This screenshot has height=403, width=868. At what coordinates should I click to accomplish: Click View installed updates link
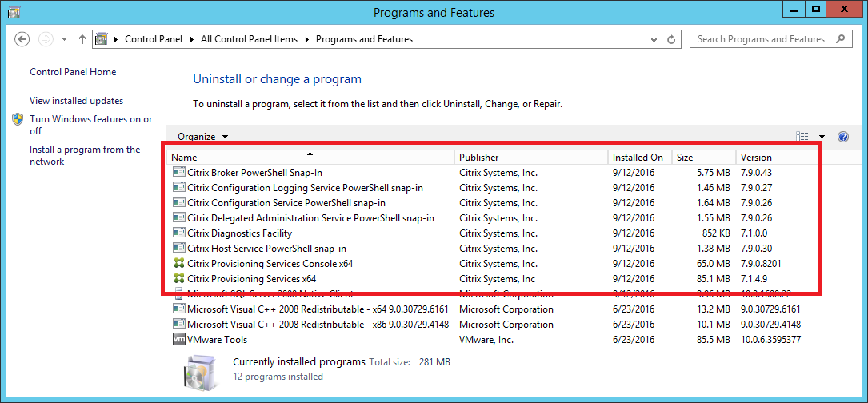click(x=76, y=101)
